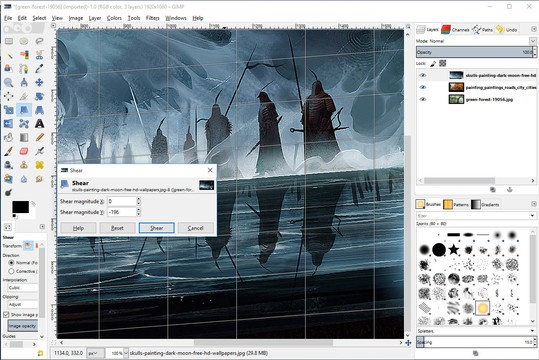
Task: Select the Bucket Fill tool
Action: [9, 138]
